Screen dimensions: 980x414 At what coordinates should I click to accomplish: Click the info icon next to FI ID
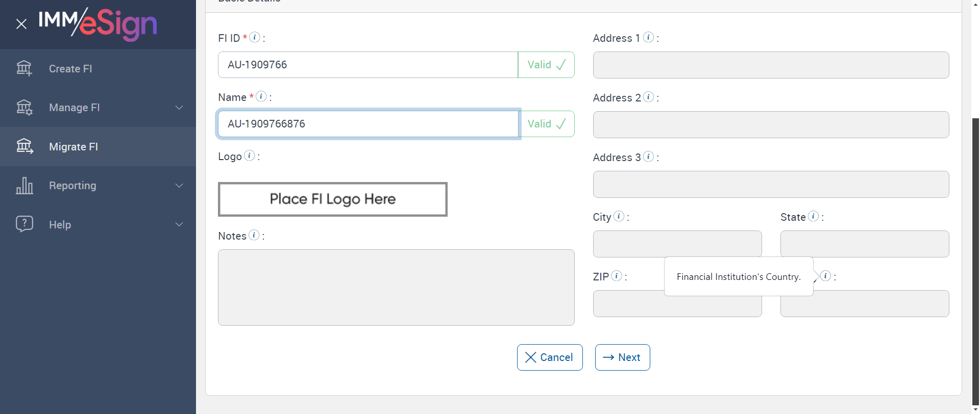(255, 37)
